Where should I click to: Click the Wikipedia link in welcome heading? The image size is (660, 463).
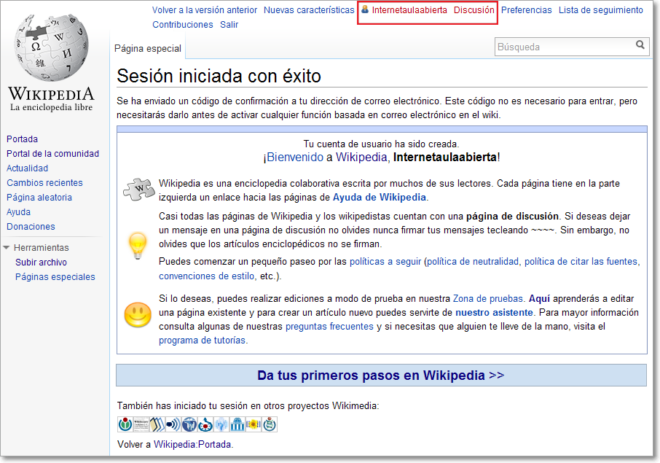[x=361, y=157]
